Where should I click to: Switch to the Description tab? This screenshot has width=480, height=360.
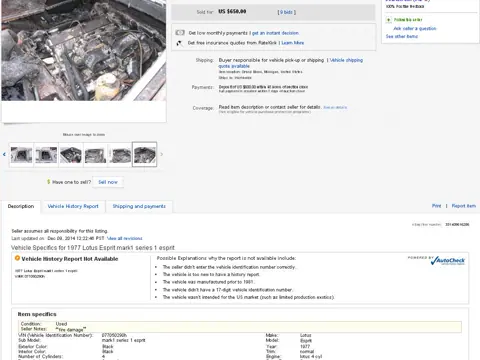(x=21, y=206)
